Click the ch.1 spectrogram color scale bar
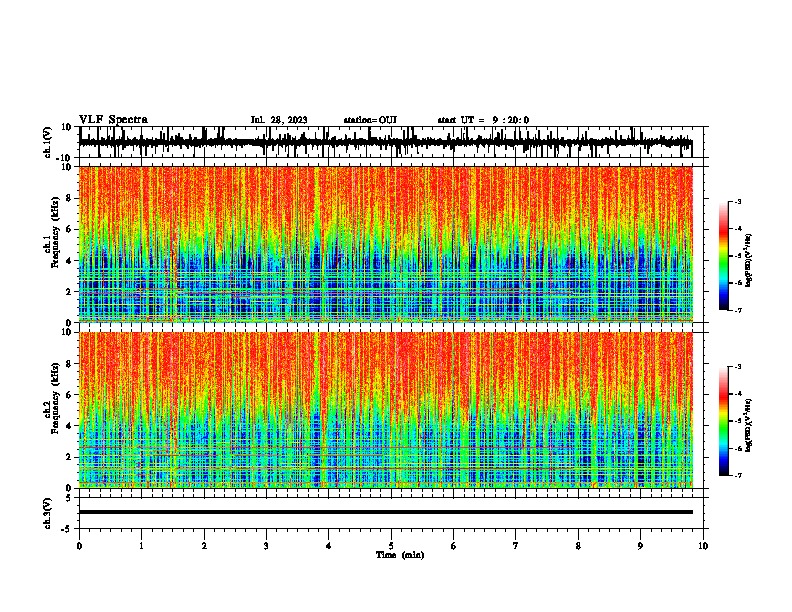The height and width of the screenshot is (612, 792). tap(723, 256)
